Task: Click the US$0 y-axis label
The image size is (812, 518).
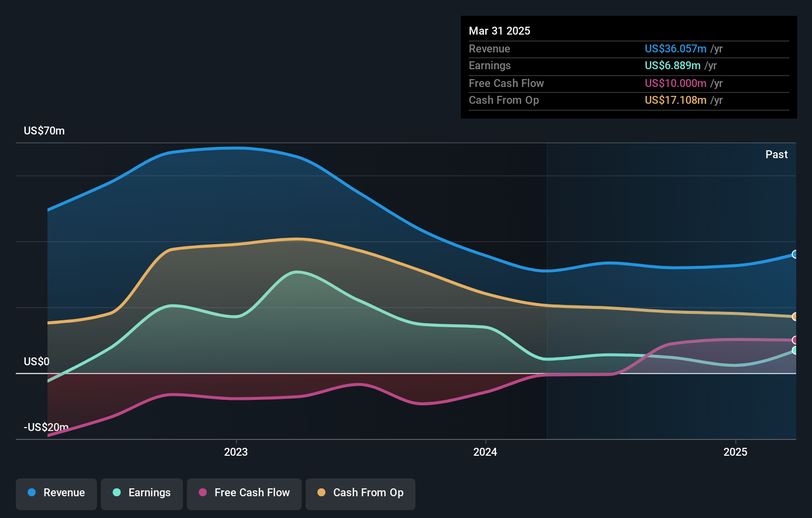Action: pos(37,361)
